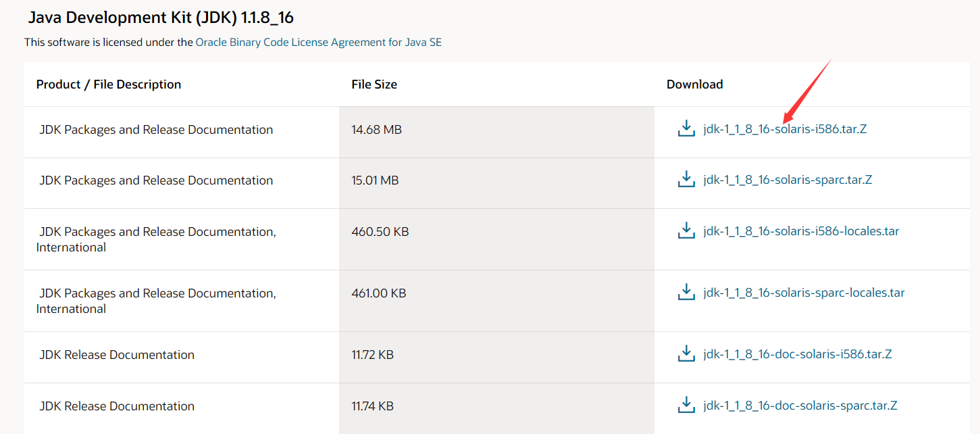Open Oracle Binary Code License Agreement link
This screenshot has height=434, width=980.
click(318, 42)
